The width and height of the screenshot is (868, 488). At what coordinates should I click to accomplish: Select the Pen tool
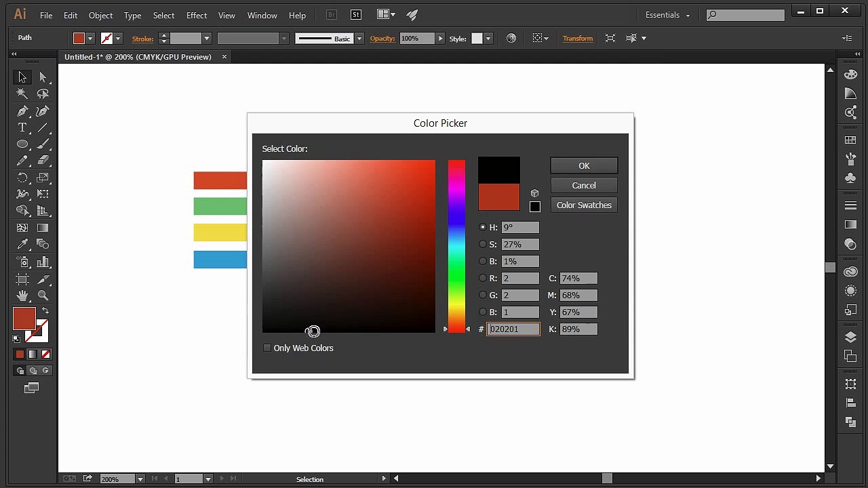click(22, 111)
